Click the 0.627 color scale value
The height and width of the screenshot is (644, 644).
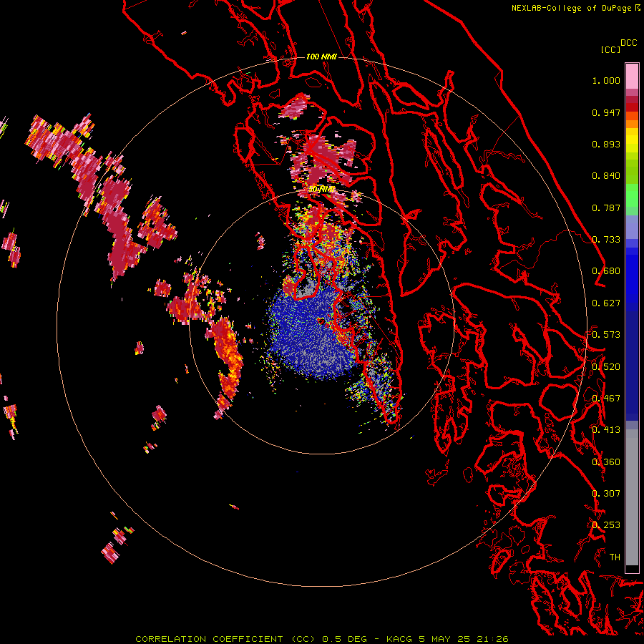[606, 303]
